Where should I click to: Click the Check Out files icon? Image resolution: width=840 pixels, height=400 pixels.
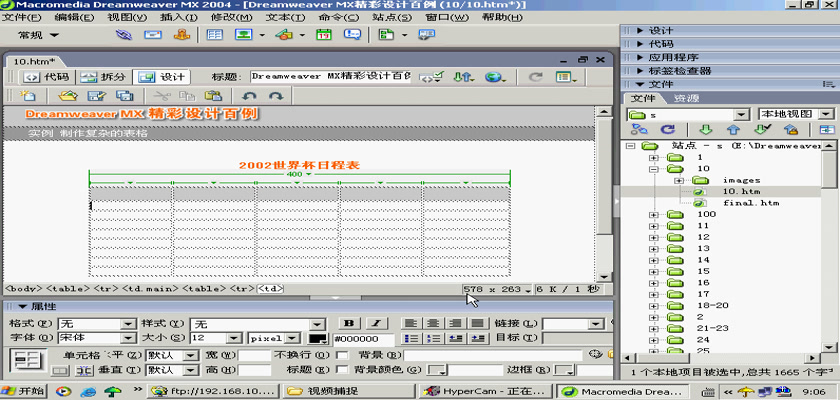(x=762, y=129)
